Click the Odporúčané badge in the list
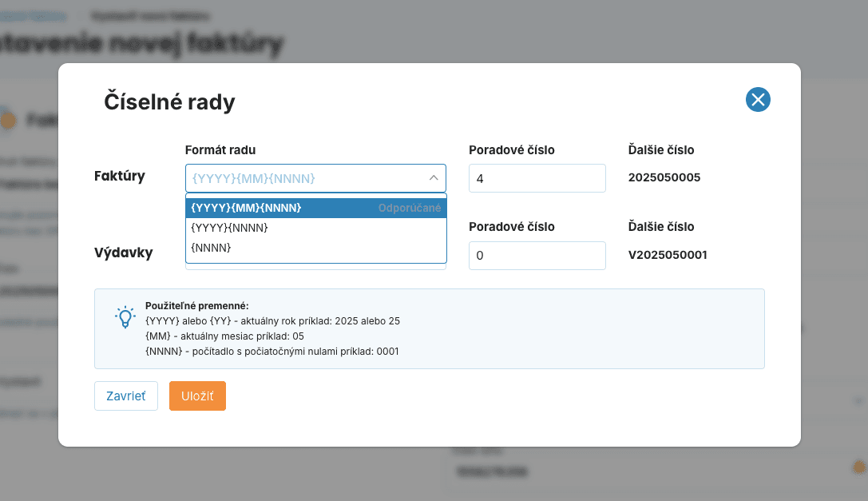This screenshot has width=868, height=501. (409, 208)
